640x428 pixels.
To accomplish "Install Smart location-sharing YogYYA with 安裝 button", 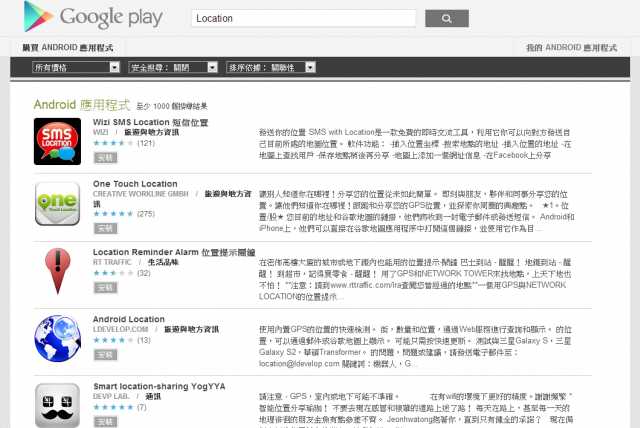I will point(106,422).
